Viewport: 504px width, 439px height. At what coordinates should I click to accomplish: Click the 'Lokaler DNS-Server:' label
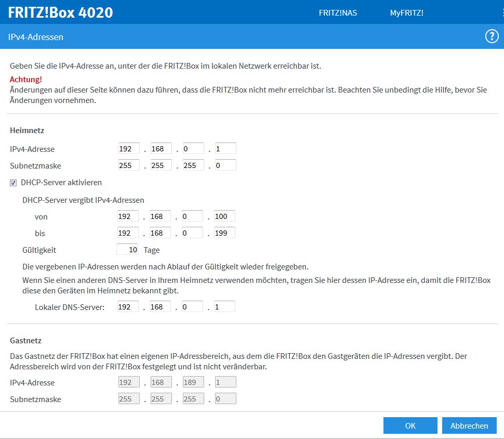pos(70,307)
